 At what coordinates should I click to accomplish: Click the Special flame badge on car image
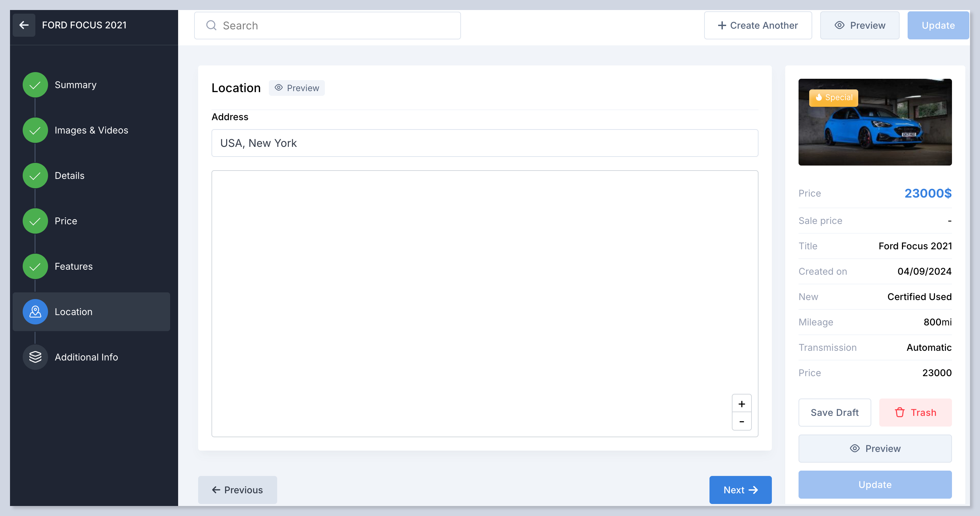833,98
